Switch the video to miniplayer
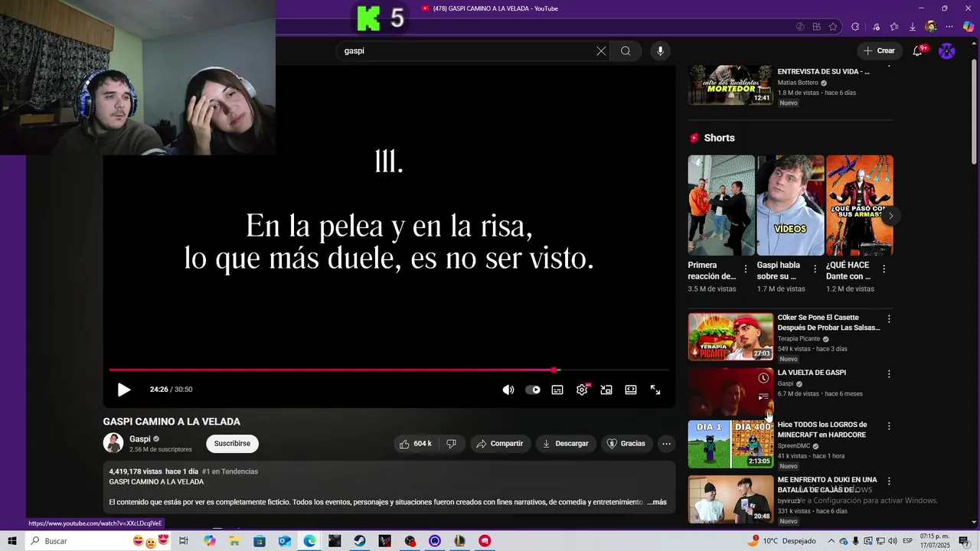Viewport: 980px width, 551px height. click(x=606, y=390)
